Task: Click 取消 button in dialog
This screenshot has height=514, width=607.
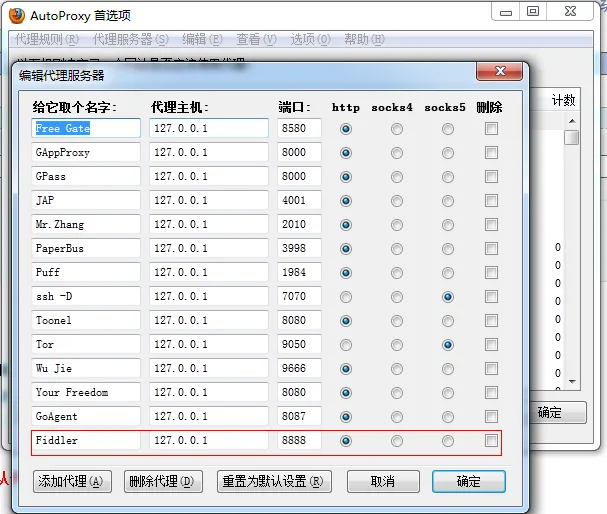Action: (x=383, y=481)
